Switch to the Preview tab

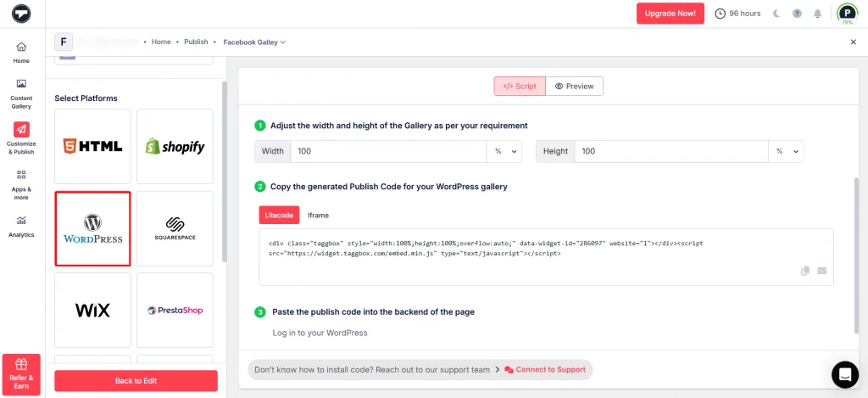click(x=574, y=87)
